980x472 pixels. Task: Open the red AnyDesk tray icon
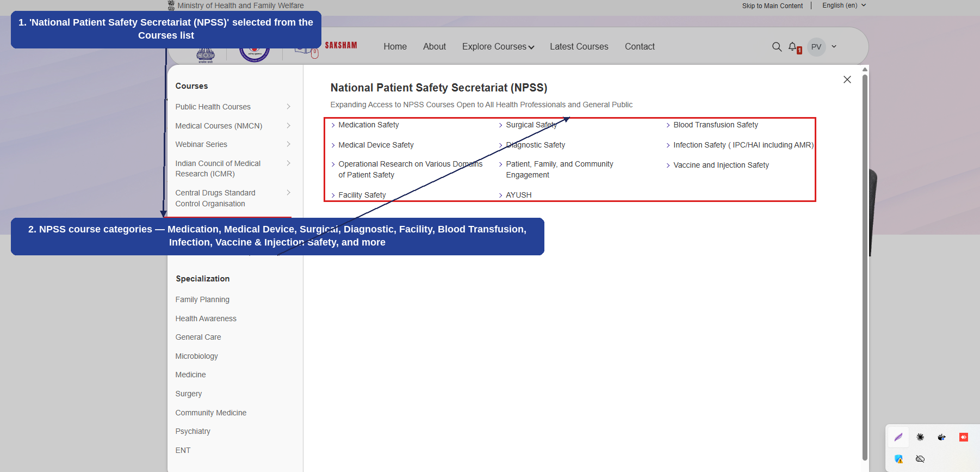pos(964,437)
